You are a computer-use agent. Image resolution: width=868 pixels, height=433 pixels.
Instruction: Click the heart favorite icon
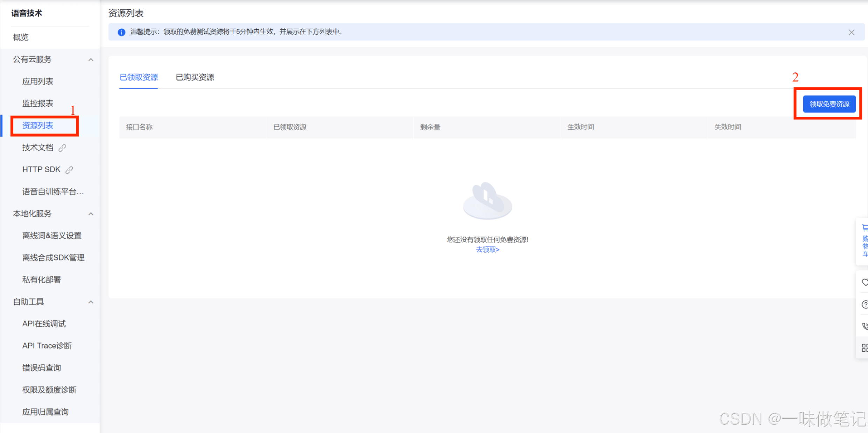coord(864,282)
